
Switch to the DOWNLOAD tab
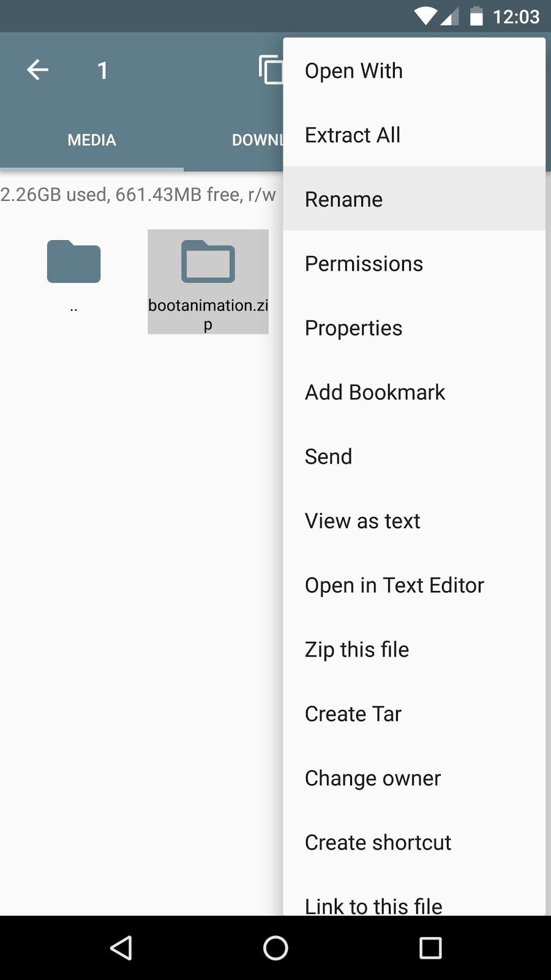pos(258,140)
